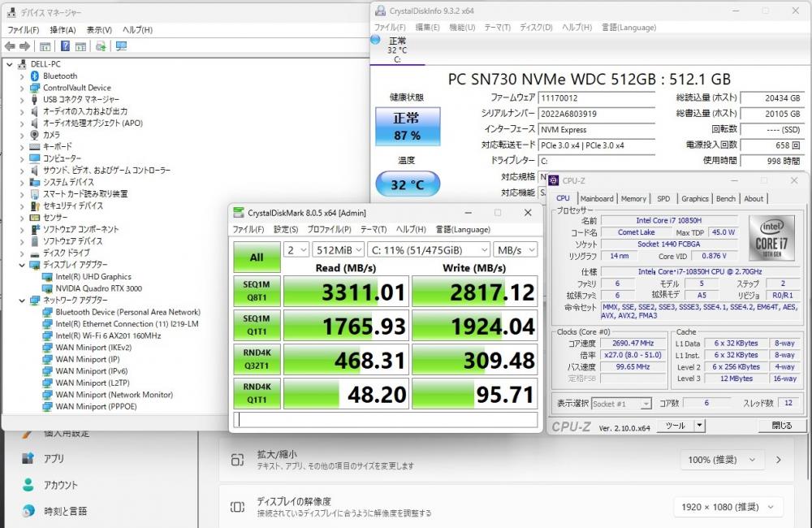Image resolution: width=812 pixels, height=528 pixels.
Task: Switch to the Mainboard tab in CPU-Z
Action: (597, 198)
